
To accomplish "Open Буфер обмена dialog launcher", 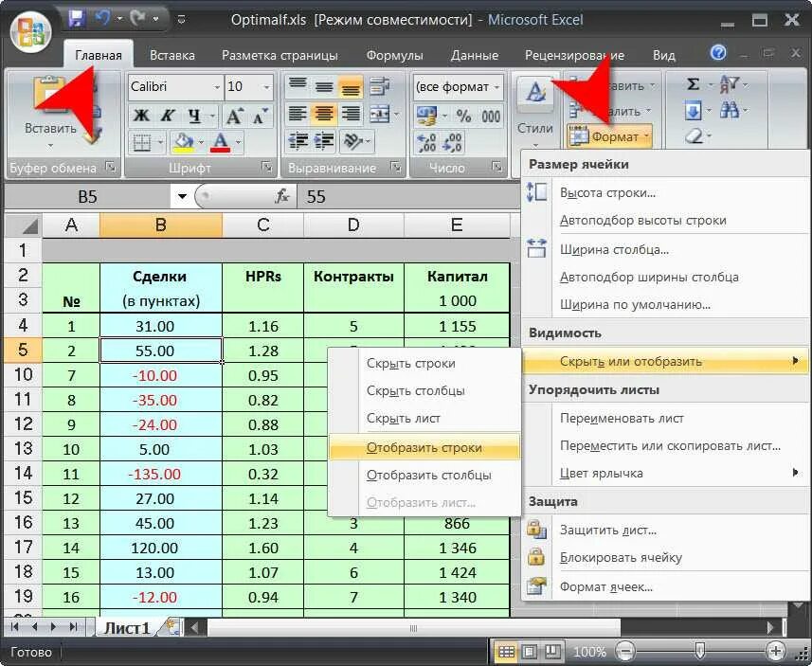I will click(110, 167).
